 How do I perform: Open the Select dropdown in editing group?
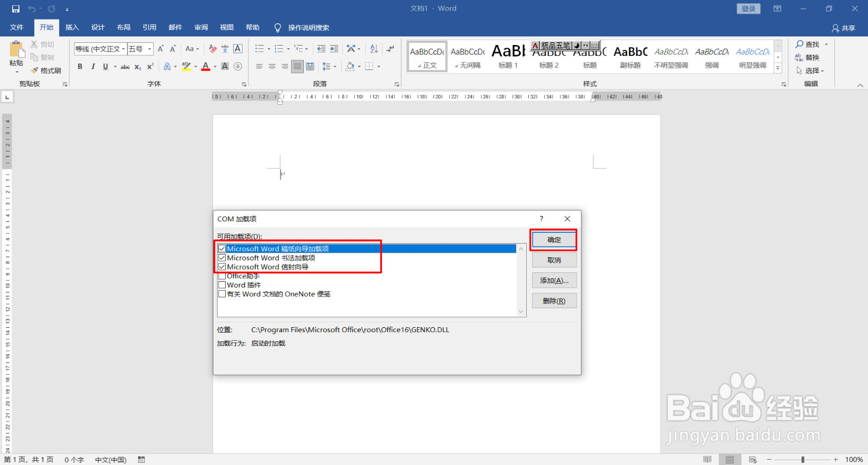click(x=810, y=71)
